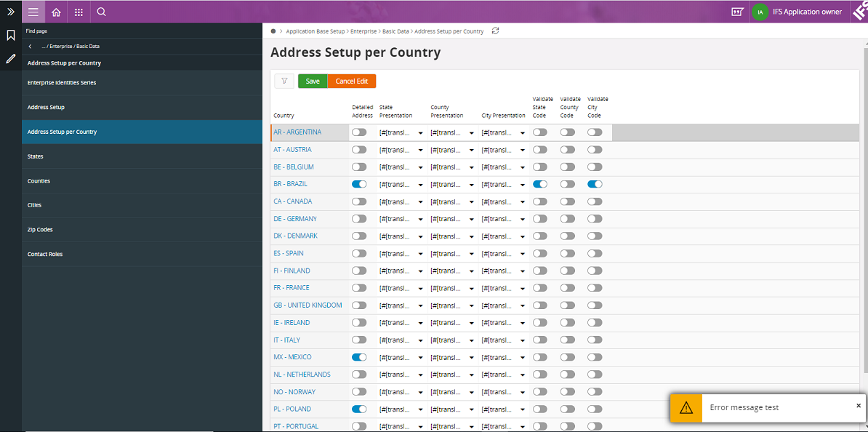The width and height of the screenshot is (868, 432).
Task: Select the pencil edit icon in sidebar
Action: (x=9, y=58)
